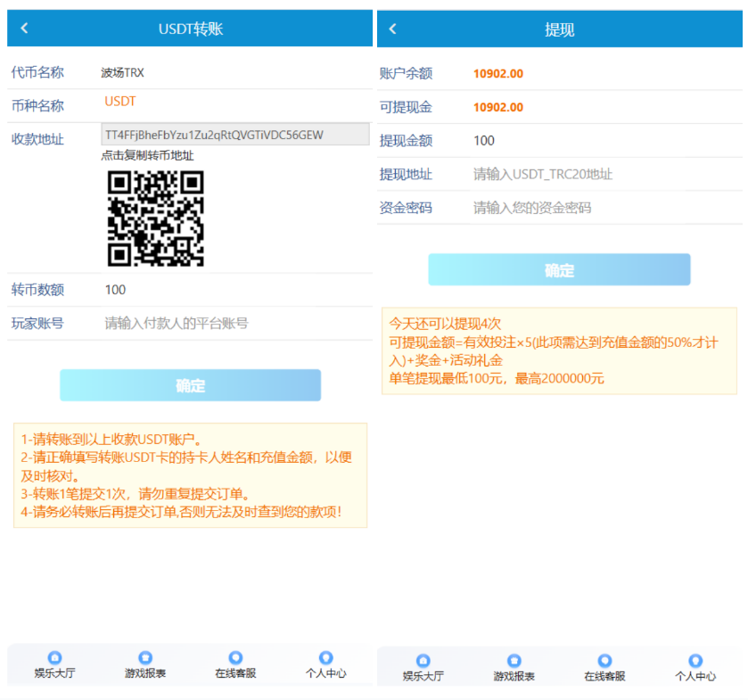Viewport: 748px width, 700px height.
Task: Click the 收款地址 address field
Action: (x=234, y=135)
